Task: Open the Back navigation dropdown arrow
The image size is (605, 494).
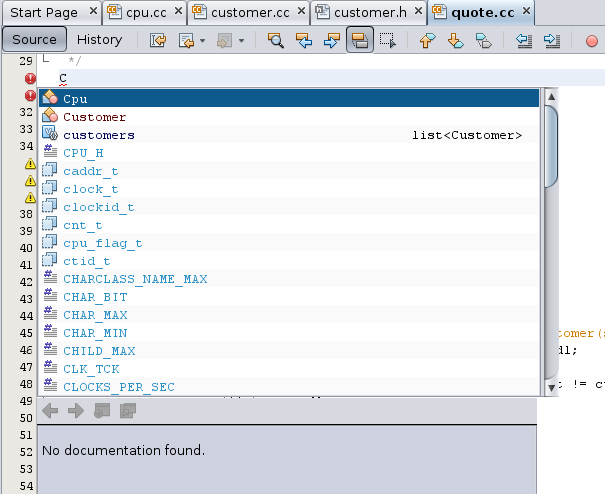Action: (202, 41)
